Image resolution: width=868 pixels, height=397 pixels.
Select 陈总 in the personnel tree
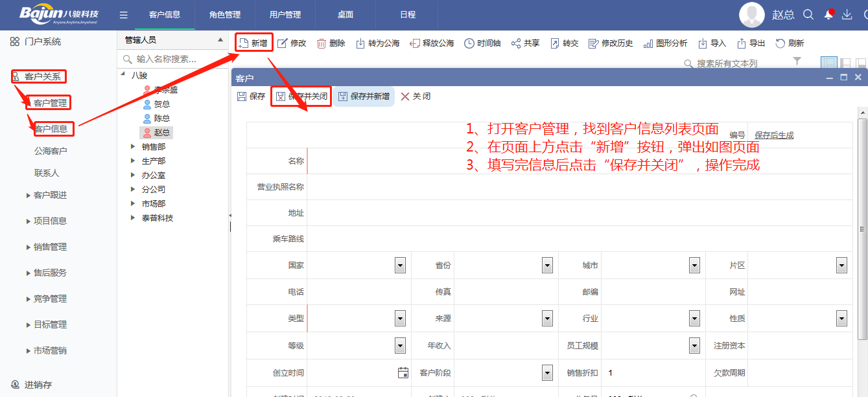161,119
